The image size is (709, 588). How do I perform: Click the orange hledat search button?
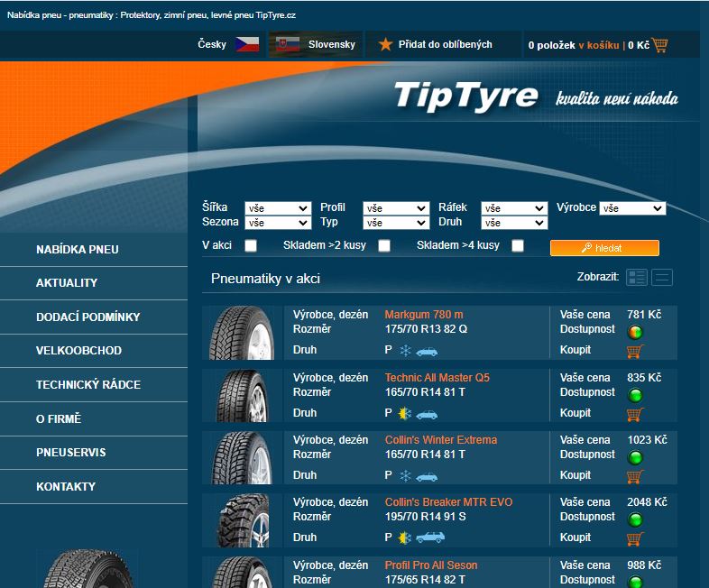click(604, 248)
